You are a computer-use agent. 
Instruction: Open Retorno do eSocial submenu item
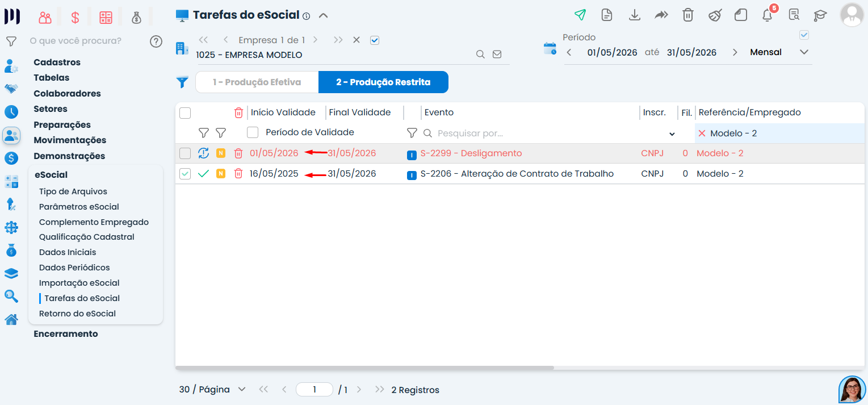[77, 314]
